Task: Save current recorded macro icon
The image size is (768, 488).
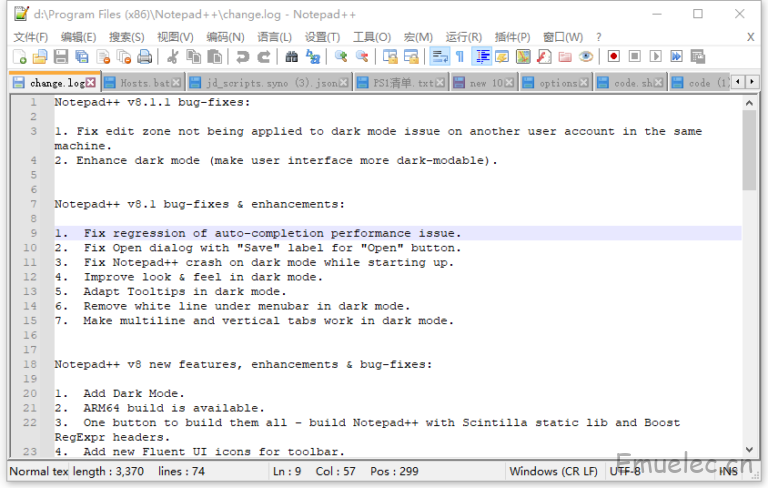Action: pos(697,57)
